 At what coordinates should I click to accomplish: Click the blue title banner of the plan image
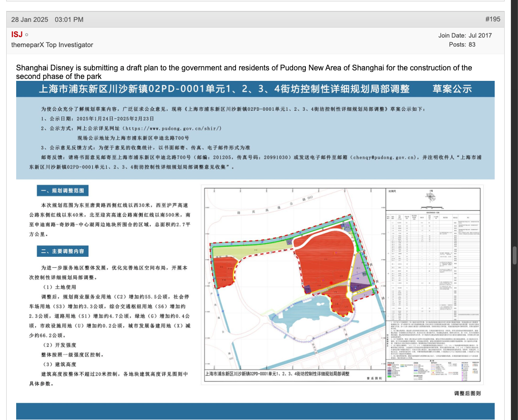[255, 89]
